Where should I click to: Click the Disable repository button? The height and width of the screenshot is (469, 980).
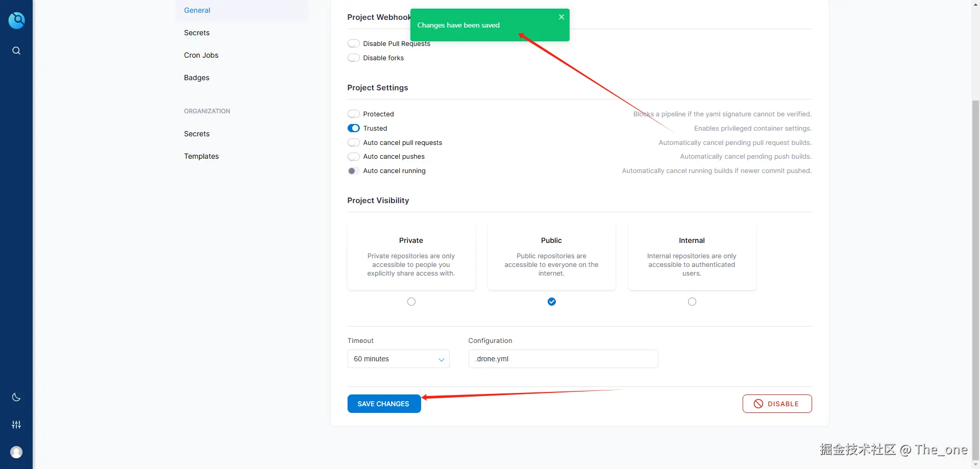777,404
